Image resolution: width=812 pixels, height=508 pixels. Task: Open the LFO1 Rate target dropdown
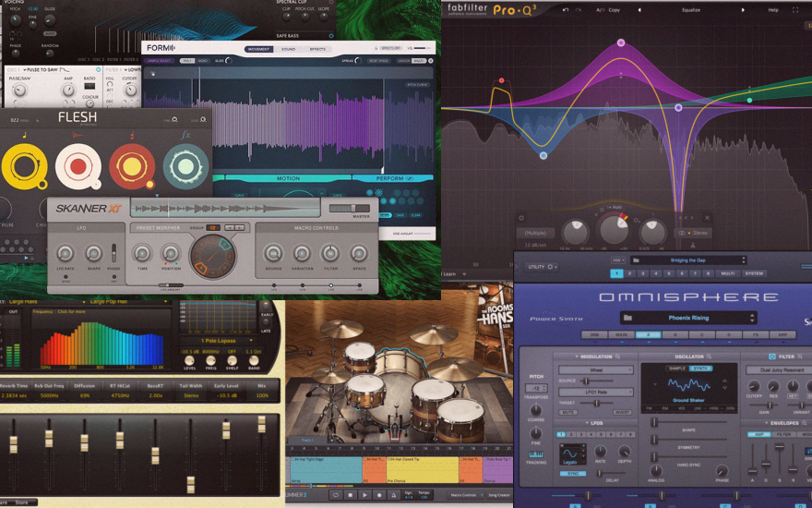(596, 392)
